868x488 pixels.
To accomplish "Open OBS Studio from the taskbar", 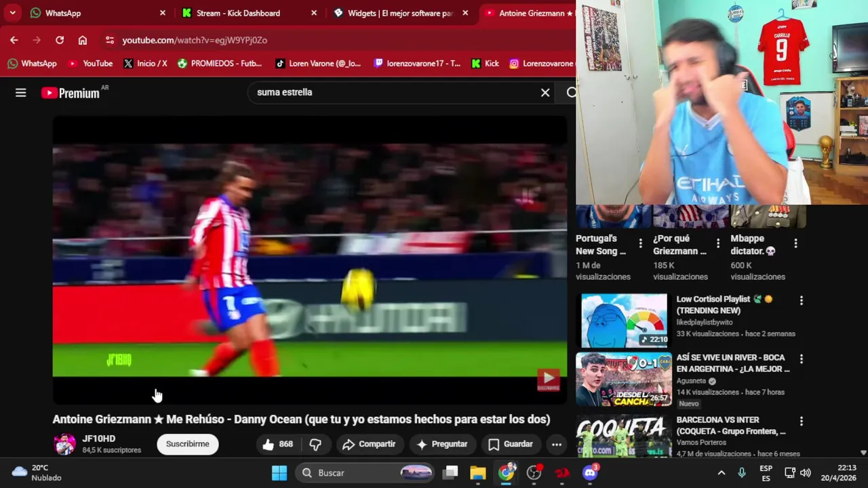I will click(534, 472).
